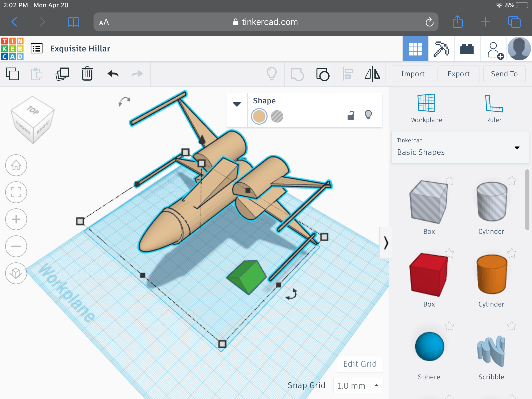
Task: Click the Export button
Action: 458,74
